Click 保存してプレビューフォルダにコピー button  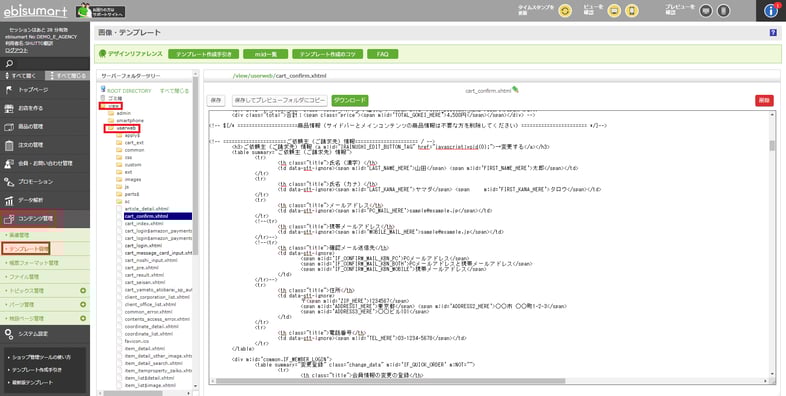pyautogui.click(x=280, y=101)
